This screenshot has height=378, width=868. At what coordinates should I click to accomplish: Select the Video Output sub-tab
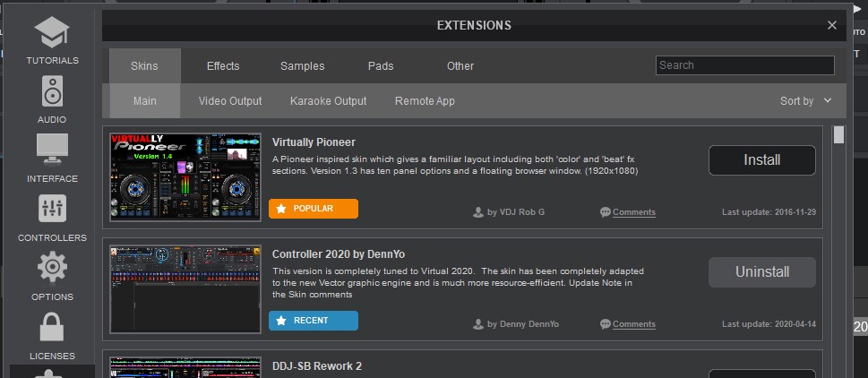tap(230, 100)
